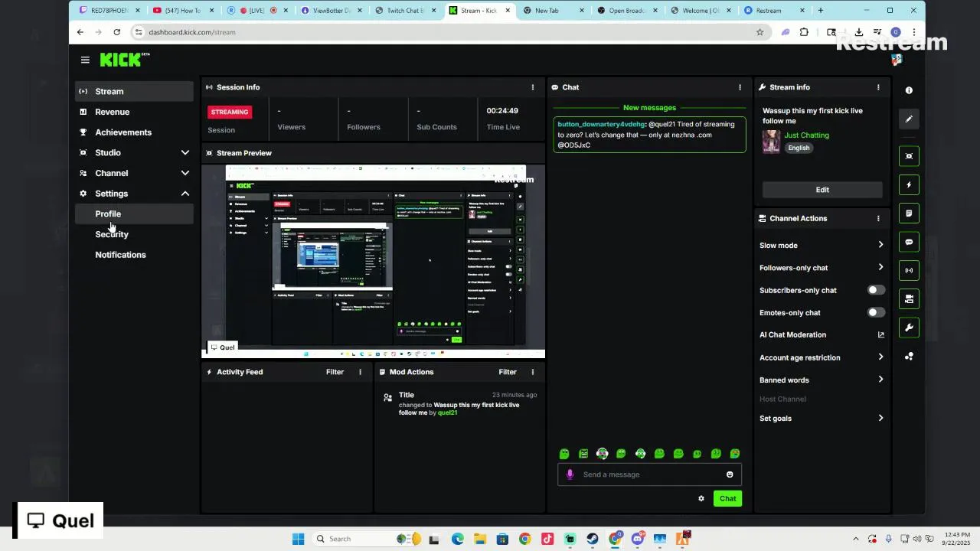This screenshot has width=980, height=551.
Task: Click the wrench icon in the right rail
Action: click(x=909, y=328)
